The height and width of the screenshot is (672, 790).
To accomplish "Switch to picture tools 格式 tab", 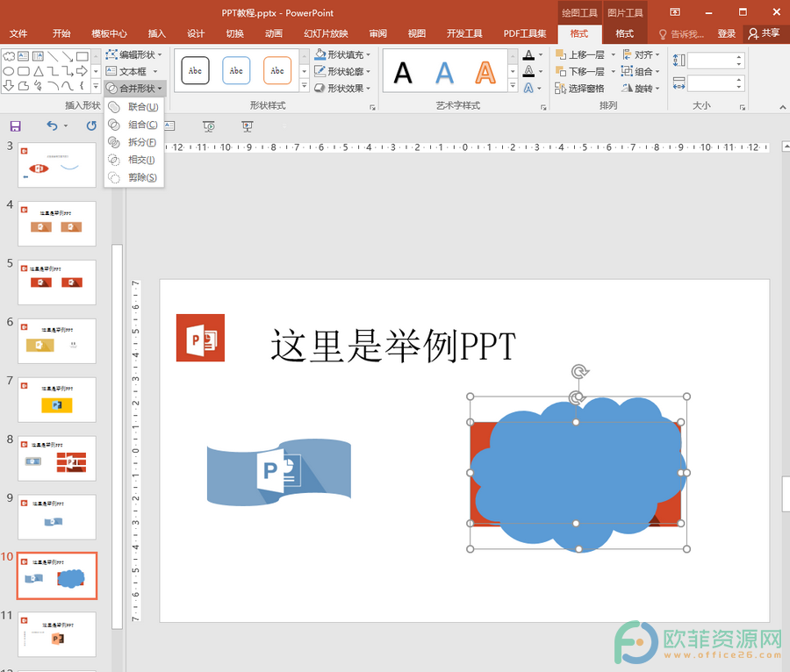I will coord(624,33).
